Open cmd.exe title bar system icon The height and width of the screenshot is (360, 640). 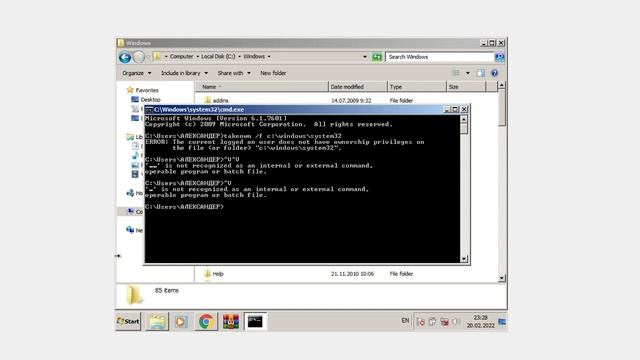149,109
